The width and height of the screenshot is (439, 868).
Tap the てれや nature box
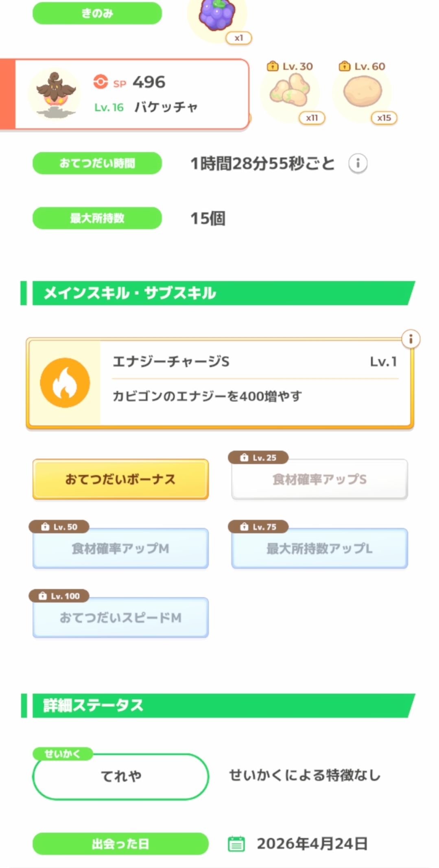coord(120,776)
